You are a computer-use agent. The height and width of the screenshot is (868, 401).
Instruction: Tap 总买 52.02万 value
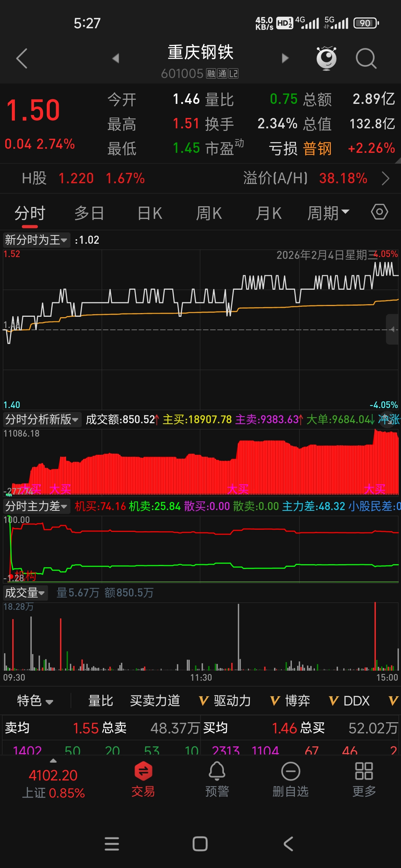tap(373, 728)
